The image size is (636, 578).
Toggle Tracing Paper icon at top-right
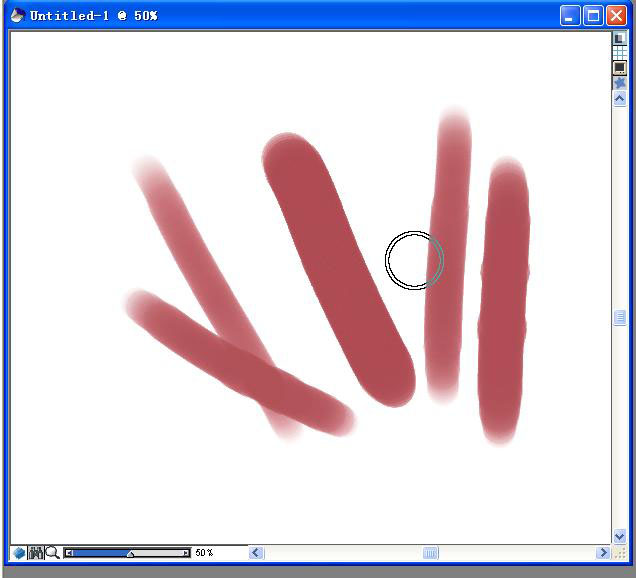point(619,39)
